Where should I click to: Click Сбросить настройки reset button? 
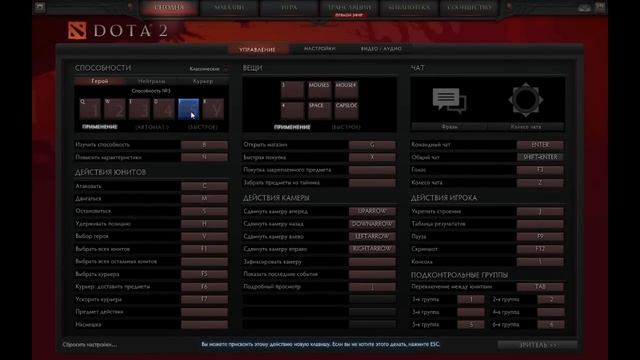(x=90, y=344)
